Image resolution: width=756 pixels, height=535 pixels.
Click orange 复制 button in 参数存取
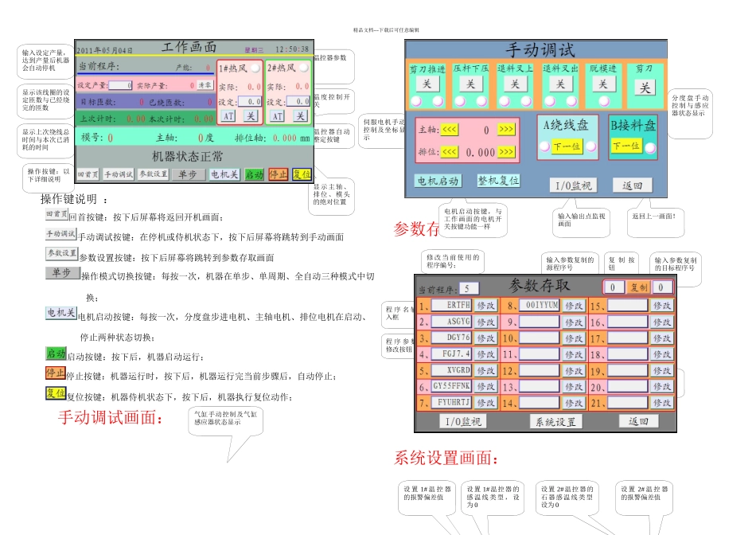(x=638, y=287)
